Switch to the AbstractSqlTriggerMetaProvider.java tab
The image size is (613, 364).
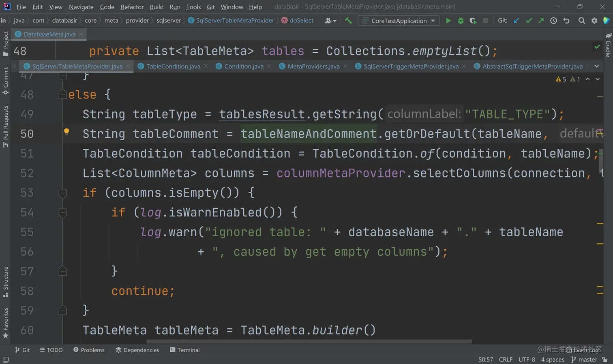click(532, 66)
